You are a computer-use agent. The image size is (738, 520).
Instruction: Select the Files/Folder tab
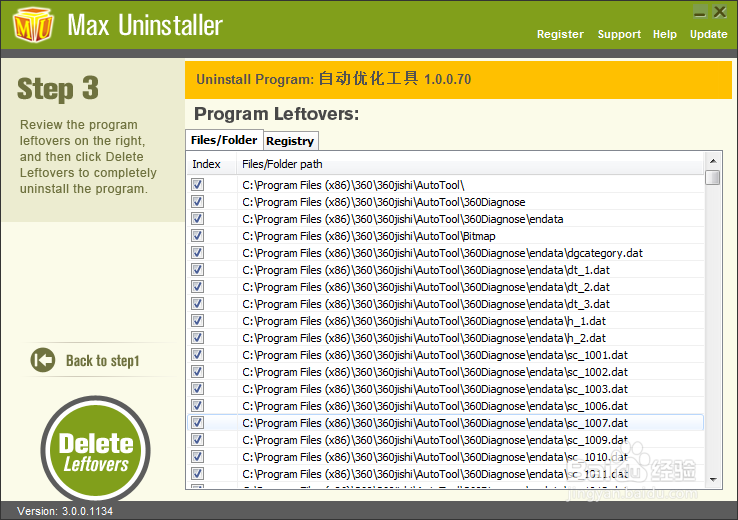[225, 140]
